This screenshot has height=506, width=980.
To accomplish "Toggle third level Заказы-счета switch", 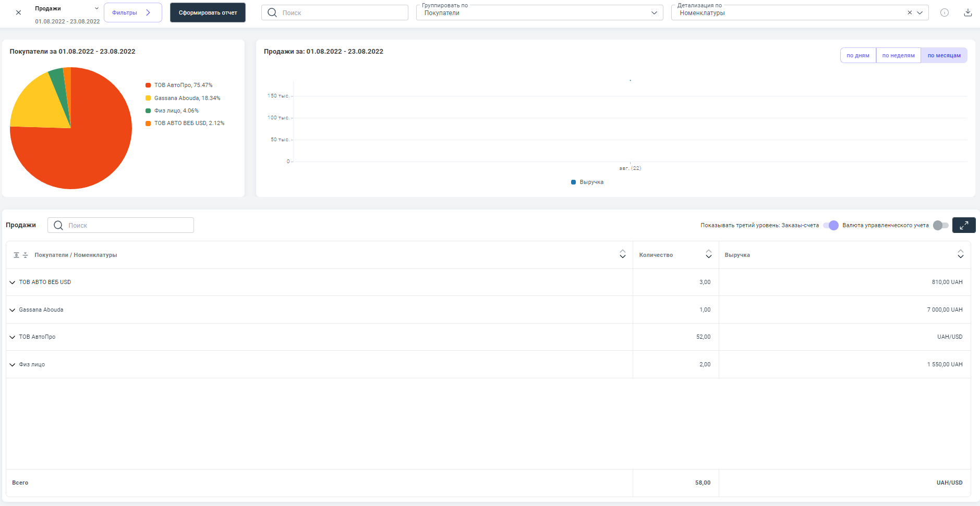I will pyautogui.click(x=831, y=225).
